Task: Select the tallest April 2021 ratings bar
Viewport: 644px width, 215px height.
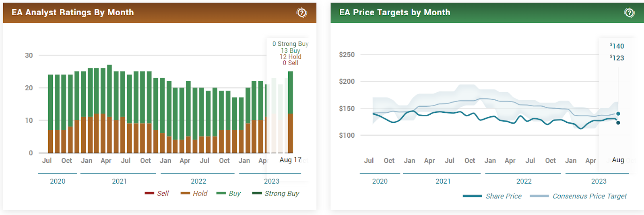Action: [x=109, y=109]
